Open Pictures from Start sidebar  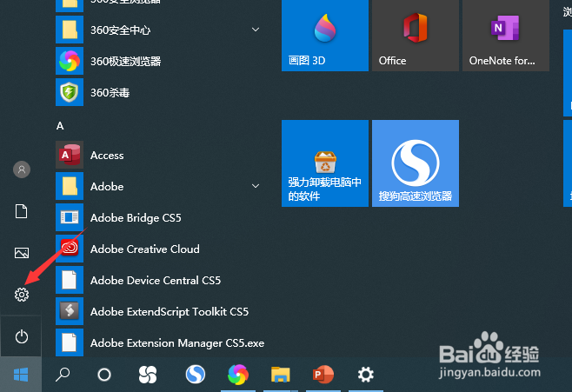(22, 253)
